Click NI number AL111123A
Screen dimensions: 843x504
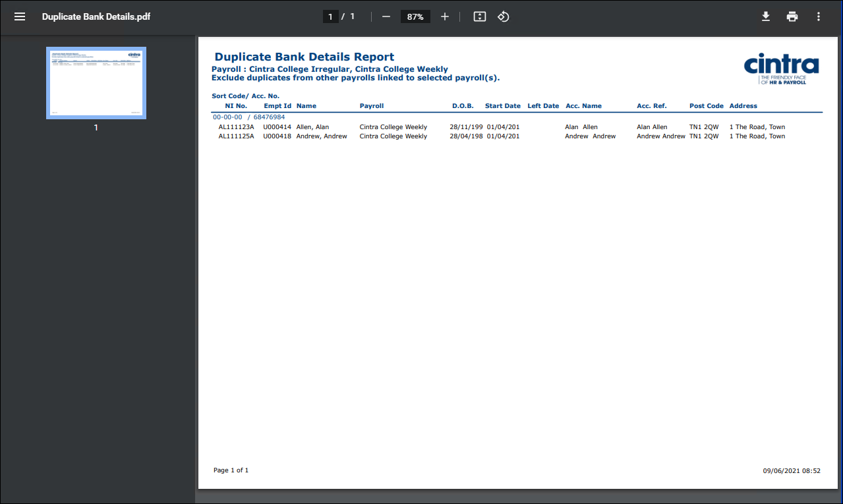coord(236,127)
